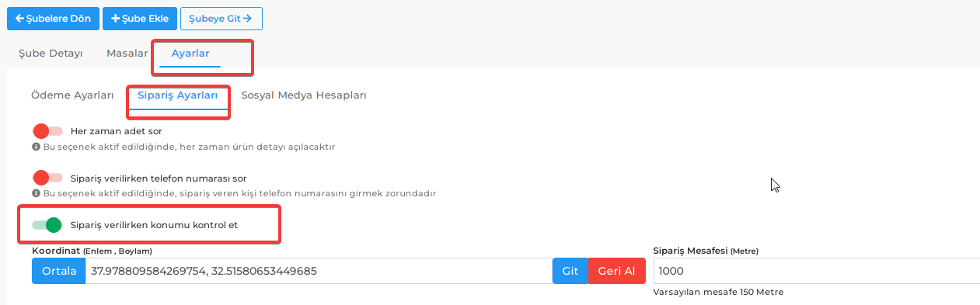Select the Sipariş Ayarları sub-tab
Viewport: 980px width, 305px height.
(178, 95)
